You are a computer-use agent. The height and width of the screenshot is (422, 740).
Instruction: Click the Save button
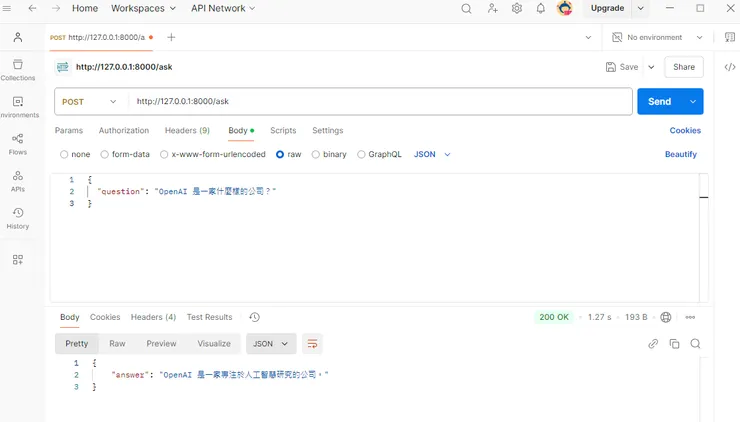(622, 67)
